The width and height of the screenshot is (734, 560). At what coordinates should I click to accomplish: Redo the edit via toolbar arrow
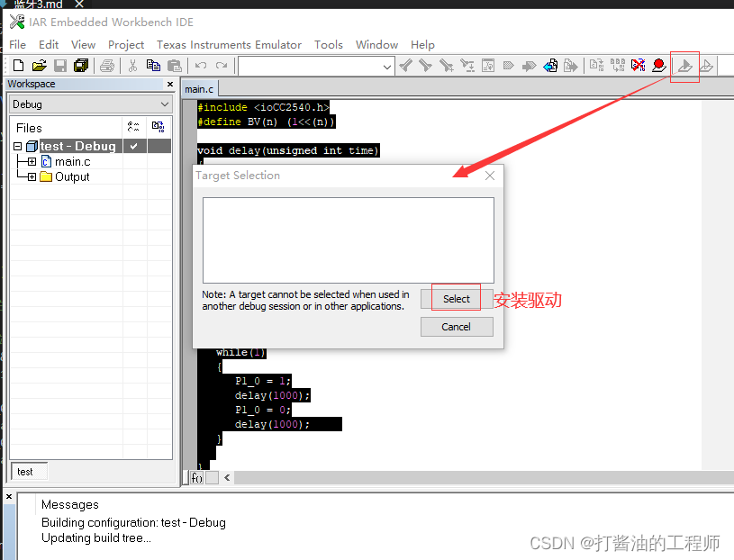coord(222,66)
